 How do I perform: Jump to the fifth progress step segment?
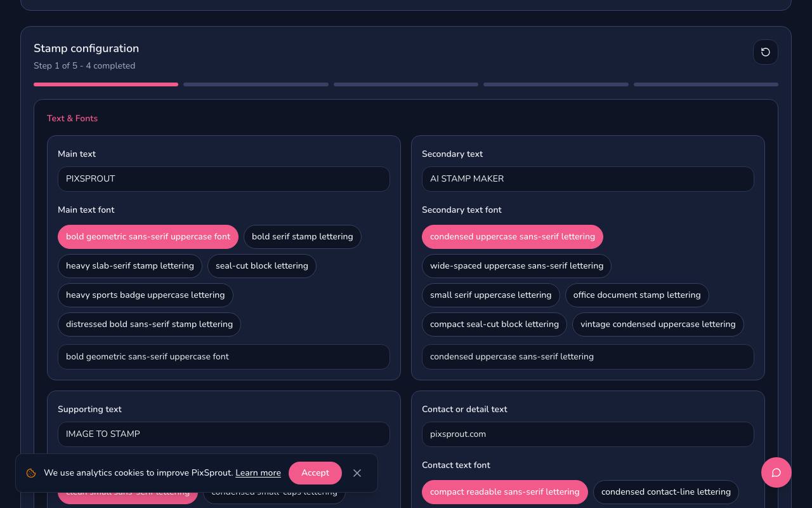(x=706, y=84)
